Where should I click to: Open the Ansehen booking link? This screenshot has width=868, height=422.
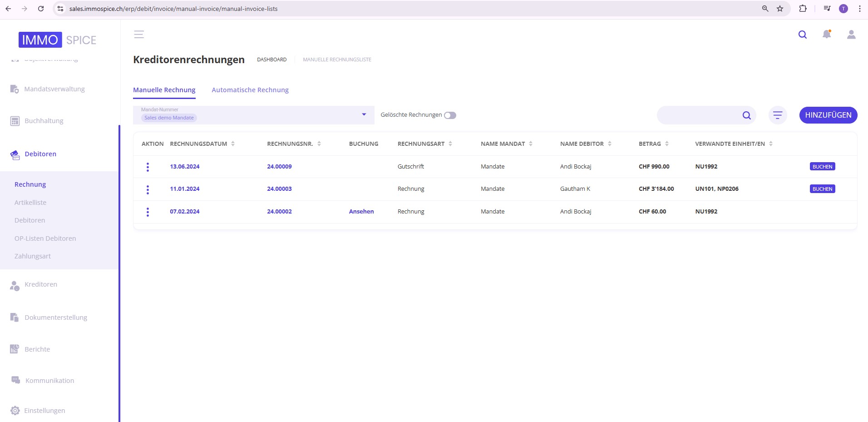[x=361, y=212]
